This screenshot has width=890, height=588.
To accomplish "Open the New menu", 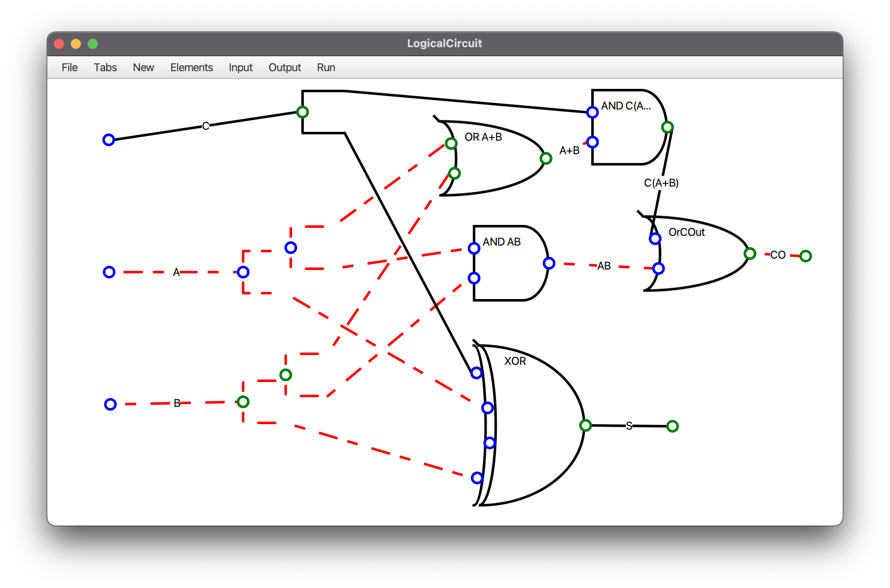I will [143, 67].
